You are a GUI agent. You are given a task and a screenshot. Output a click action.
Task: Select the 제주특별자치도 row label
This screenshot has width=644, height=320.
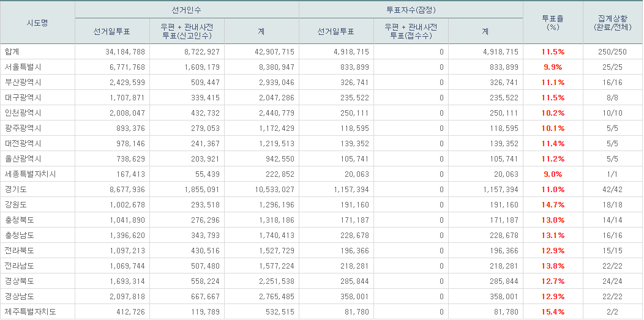pos(30,312)
